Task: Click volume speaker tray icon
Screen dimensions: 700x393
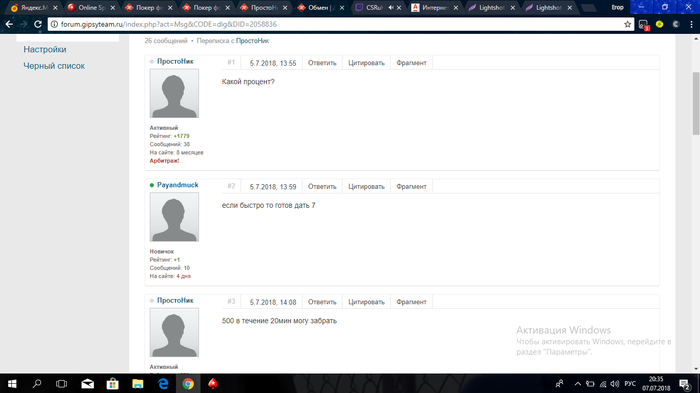Action: (x=615, y=384)
